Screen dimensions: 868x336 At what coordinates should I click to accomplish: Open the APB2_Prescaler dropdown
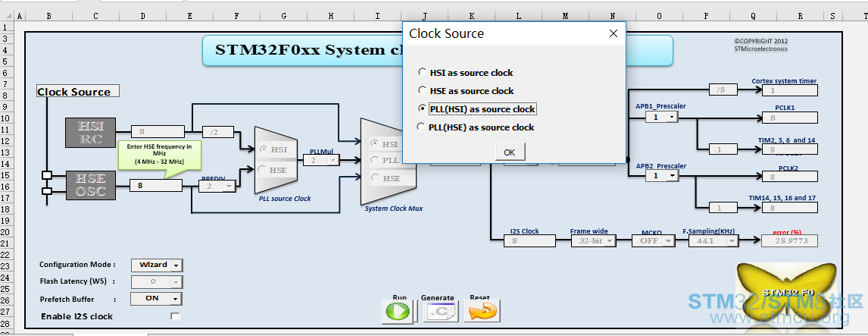(x=672, y=175)
